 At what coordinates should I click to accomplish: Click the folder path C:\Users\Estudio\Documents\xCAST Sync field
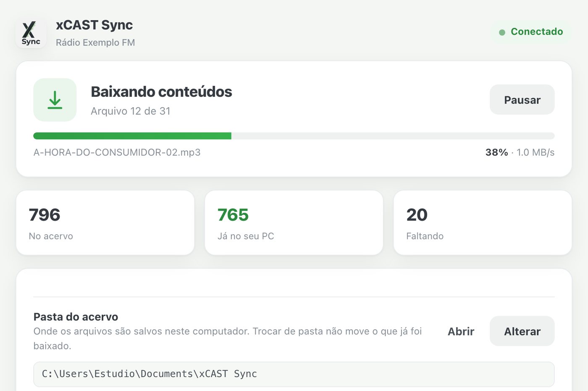[x=294, y=374]
